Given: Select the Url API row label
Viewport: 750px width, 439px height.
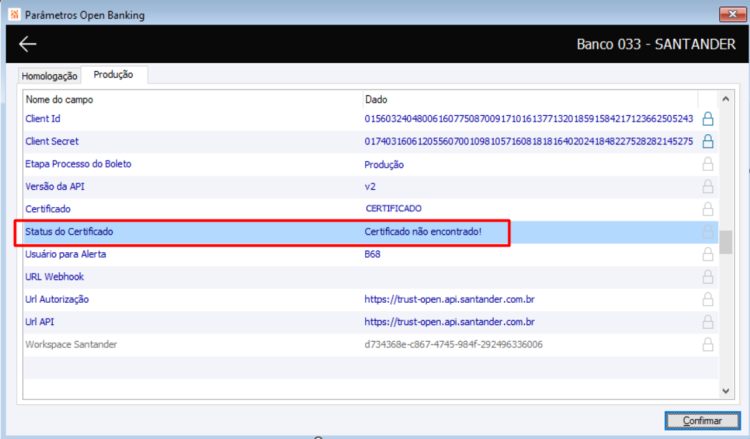Looking at the screenshot, I should [39, 322].
